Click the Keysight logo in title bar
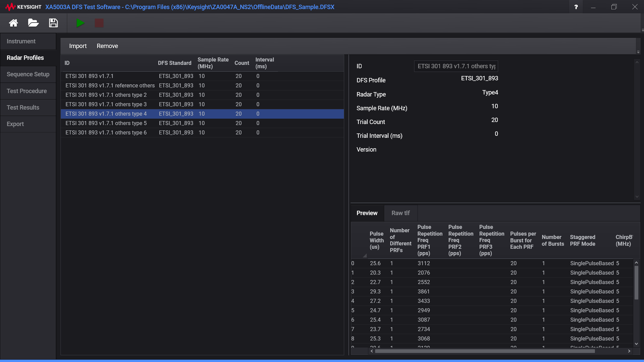644x362 pixels. coord(23,7)
